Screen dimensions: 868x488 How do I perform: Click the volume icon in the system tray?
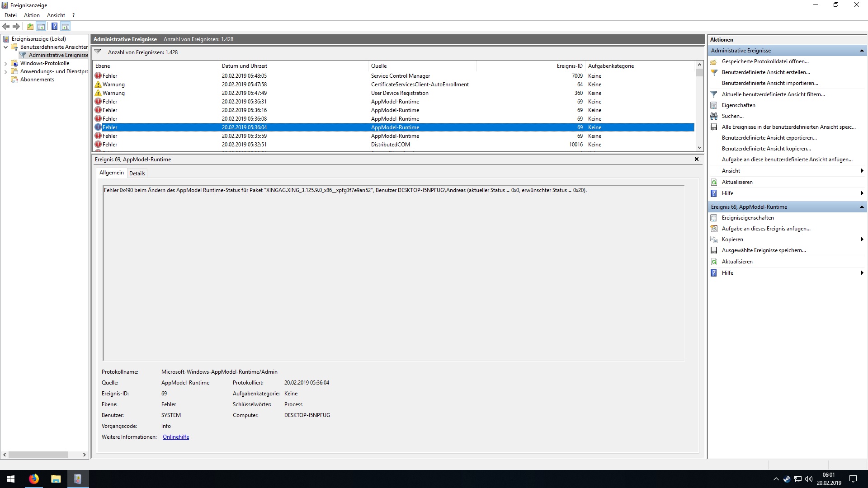(x=809, y=479)
